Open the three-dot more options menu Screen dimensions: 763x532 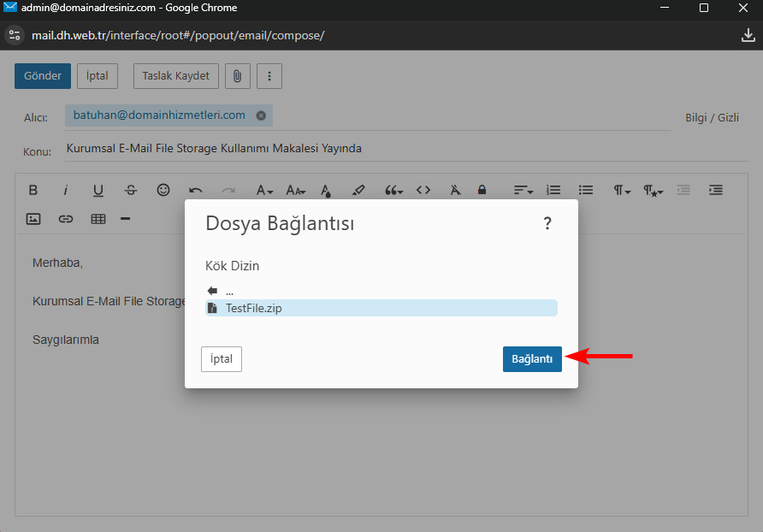coord(269,76)
